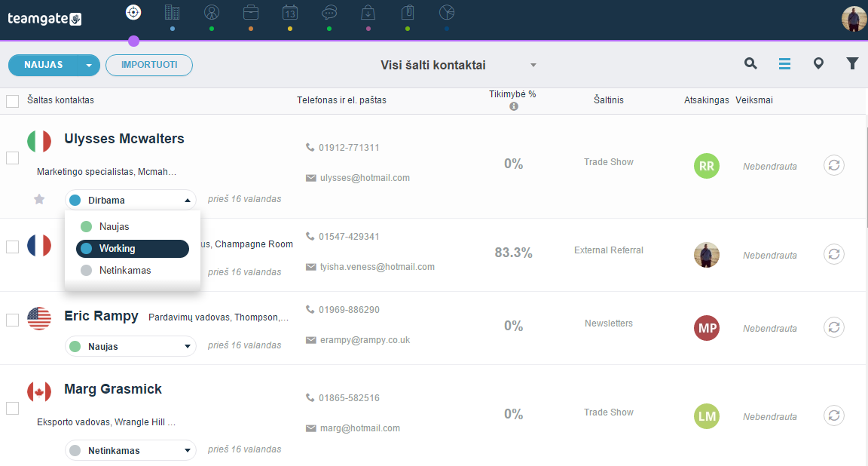The height and width of the screenshot is (466, 868).
Task: Open the shopping bag download icon
Action: coord(368,12)
